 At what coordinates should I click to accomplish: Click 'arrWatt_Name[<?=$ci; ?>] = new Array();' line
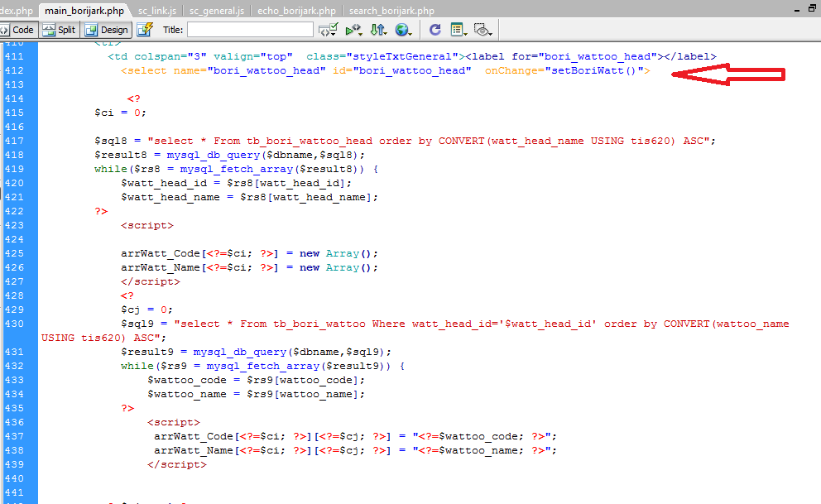pos(249,268)
